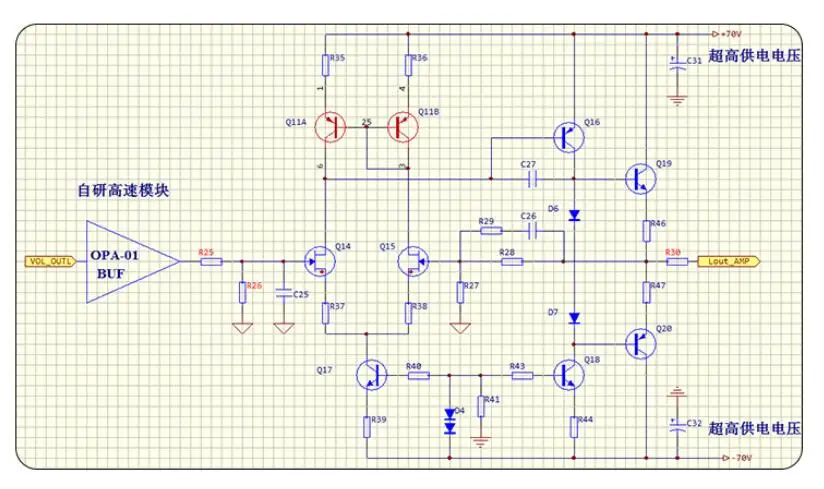The image size is (824, 489).
Task: Click the Q11B transistor symbol
Action: click(x=403, y=127)
